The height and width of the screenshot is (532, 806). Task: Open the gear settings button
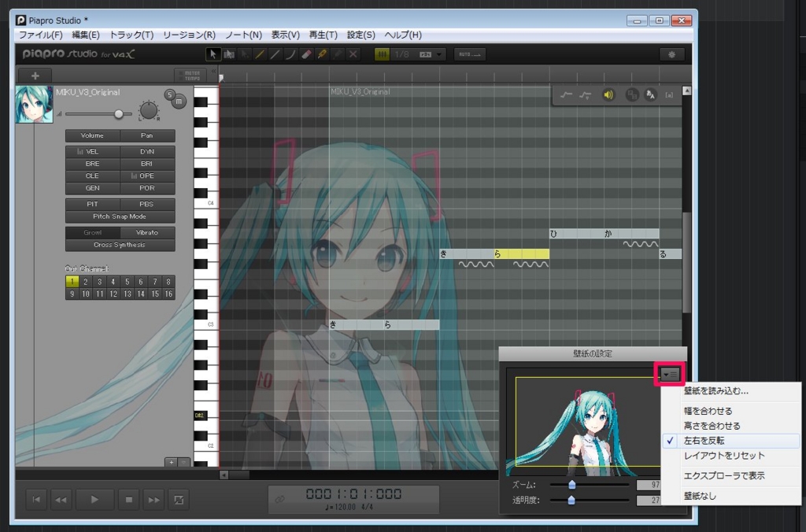point(671,54)
